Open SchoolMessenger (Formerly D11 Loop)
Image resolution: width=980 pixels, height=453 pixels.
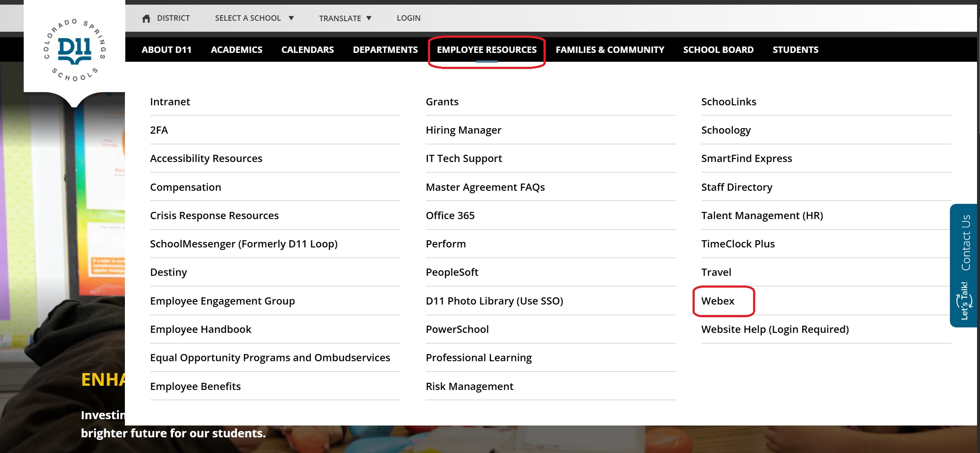pos(244,244)
